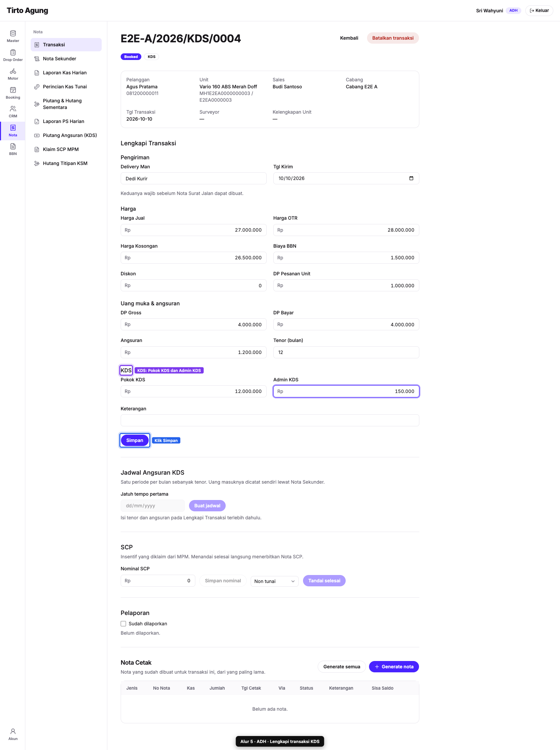Click the Hutang Titipan KSM icon
Screen dimensions: 560x750
(x=37, y=163)
